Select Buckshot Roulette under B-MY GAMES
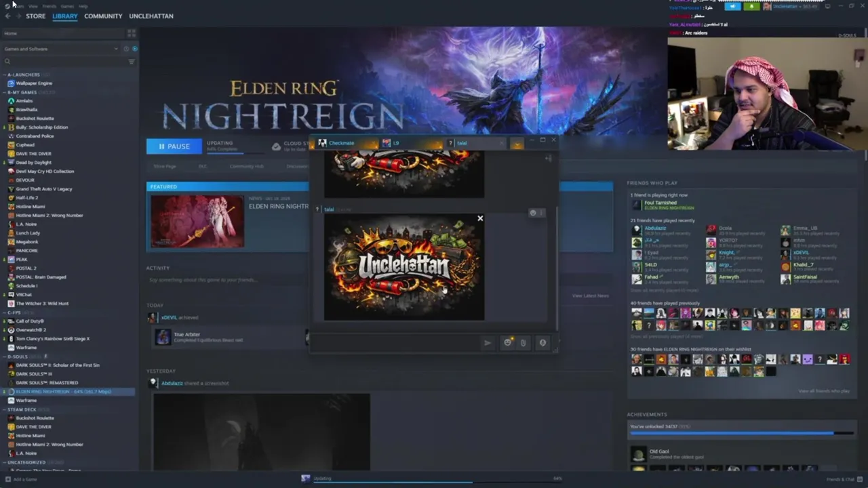 (35, 119)
